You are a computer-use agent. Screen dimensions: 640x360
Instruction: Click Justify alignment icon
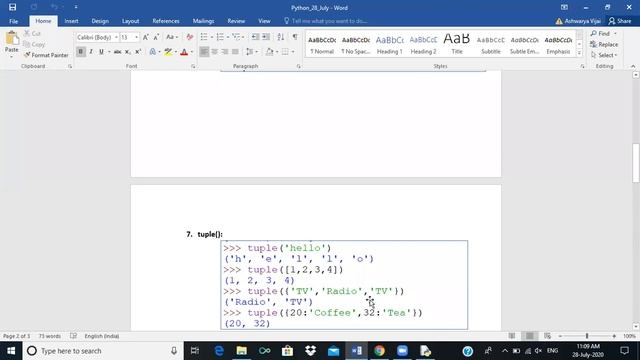pyautogui.click(x=235, y=52)
